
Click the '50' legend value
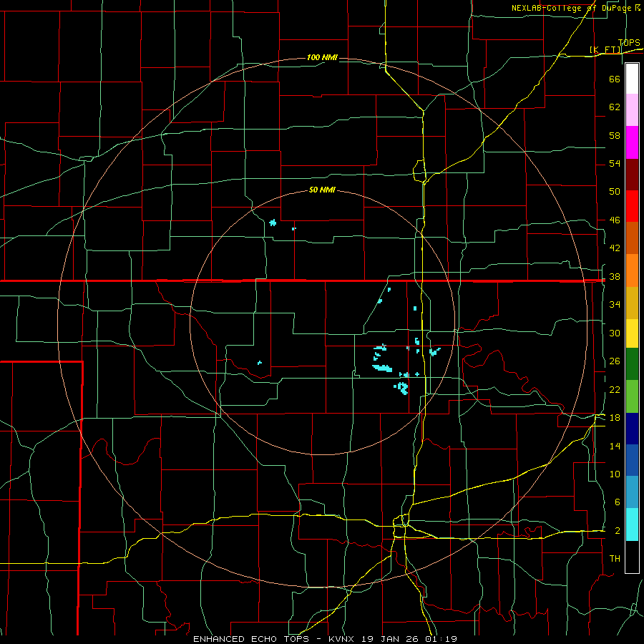pos(615,191)
